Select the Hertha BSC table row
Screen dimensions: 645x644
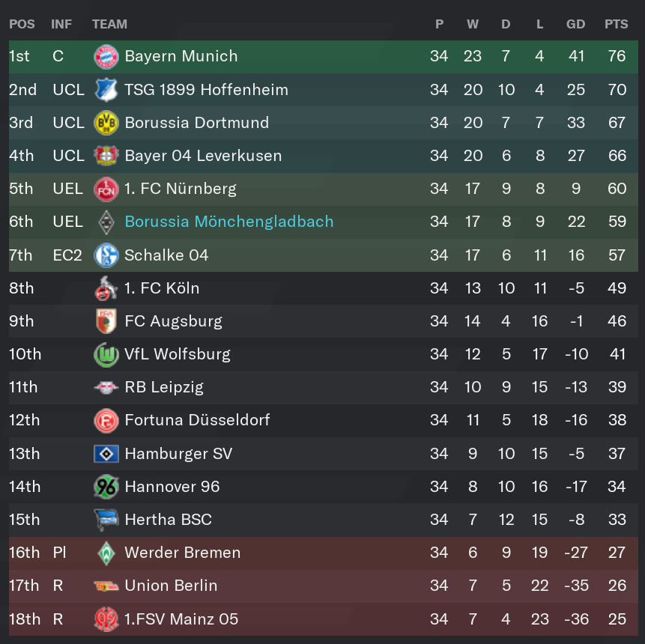[324, 520]
